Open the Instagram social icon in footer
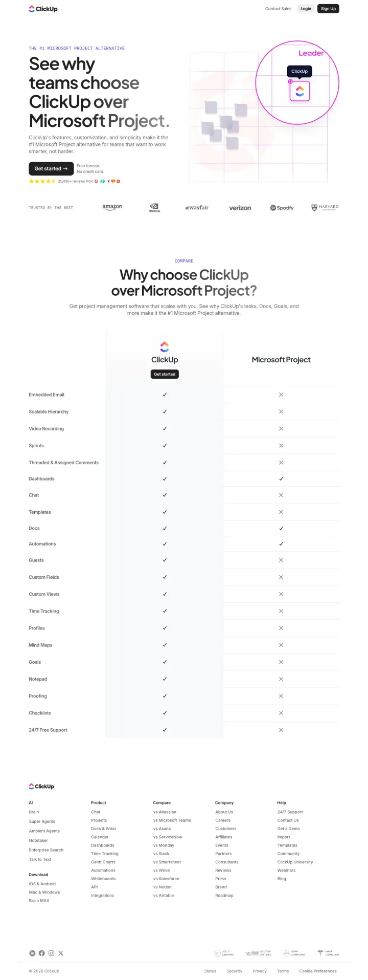Viewport: 368px width, 980px height. click(51, 953)
